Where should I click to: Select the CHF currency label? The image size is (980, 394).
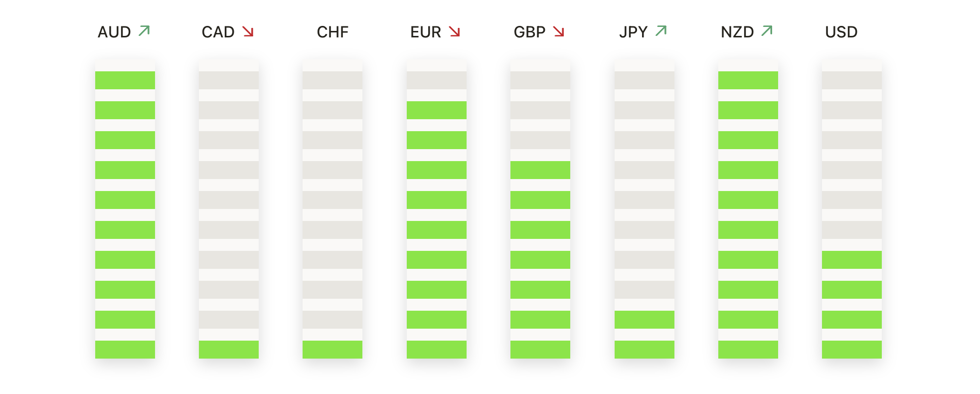click(x=332, y=32)
